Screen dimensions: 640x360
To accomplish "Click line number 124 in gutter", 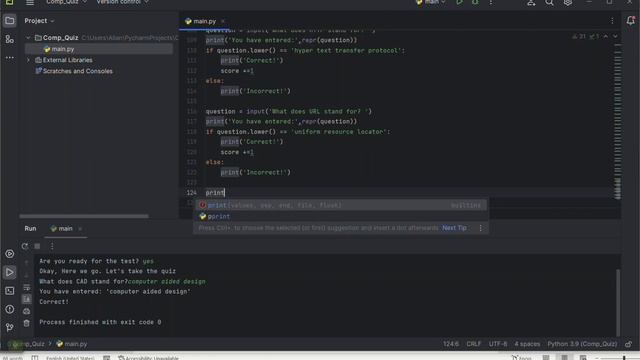I will 191,193.
